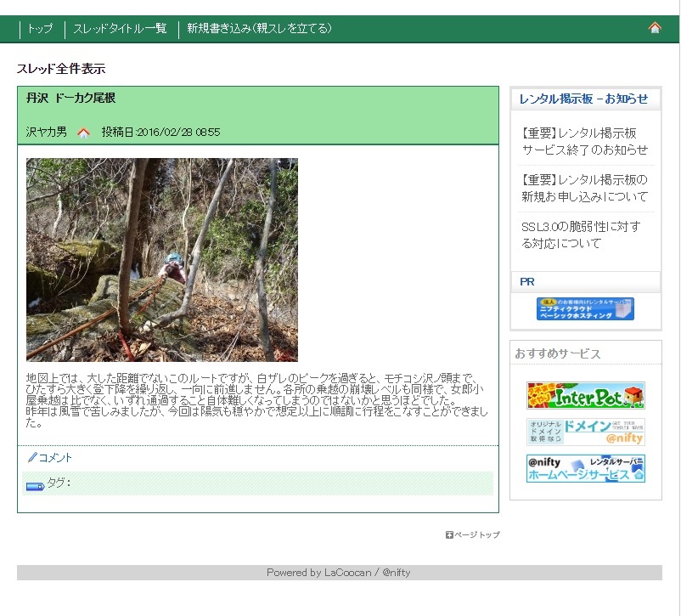The height and width of the screenshot is (616, 681).
Task: Select 新規書き込み(親スレを立てる) menu item
Action: 259,29
